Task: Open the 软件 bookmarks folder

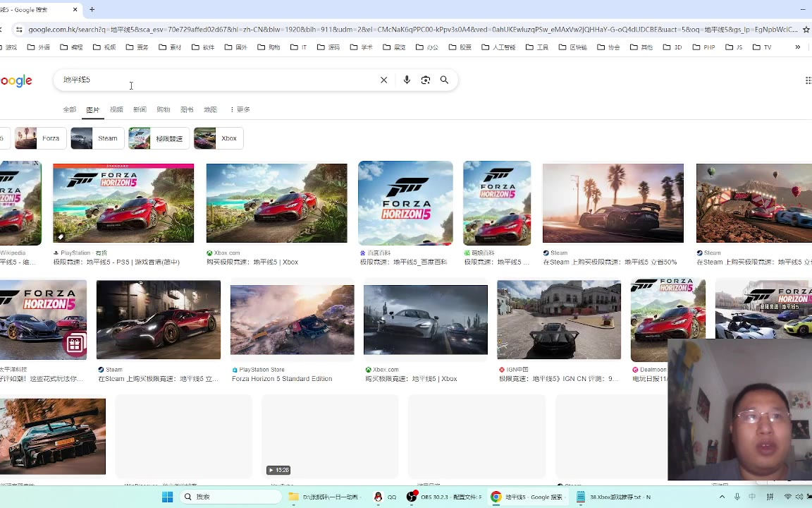Action: click(x=203, y=47)
